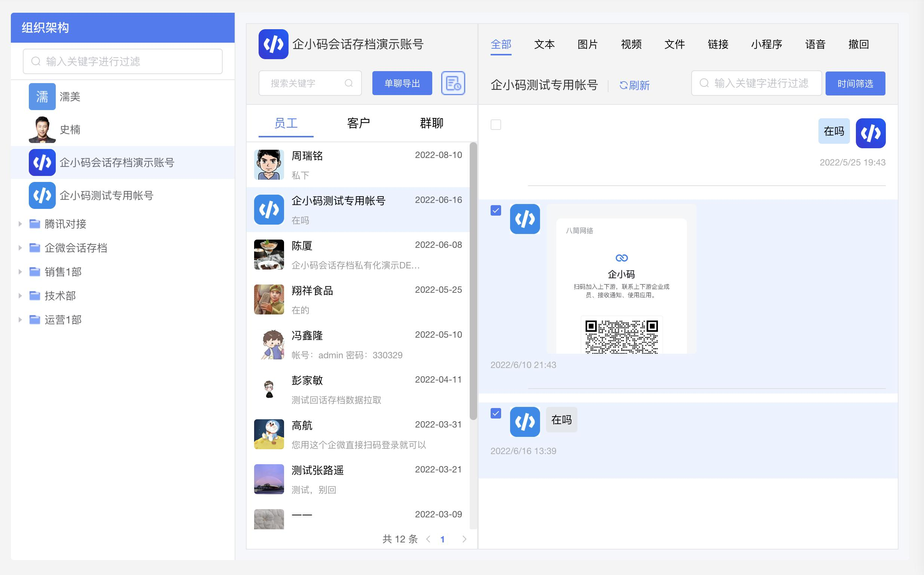The image size is (924, 575).
Task: Click 周瑞铭's avatar in employee list
Action: coord(269,165)
